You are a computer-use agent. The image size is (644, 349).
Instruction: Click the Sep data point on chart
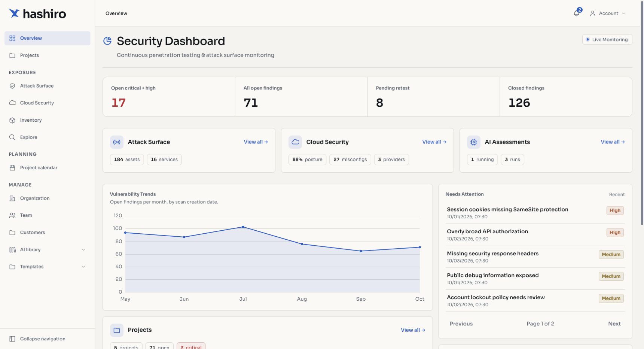click(361, 251)
